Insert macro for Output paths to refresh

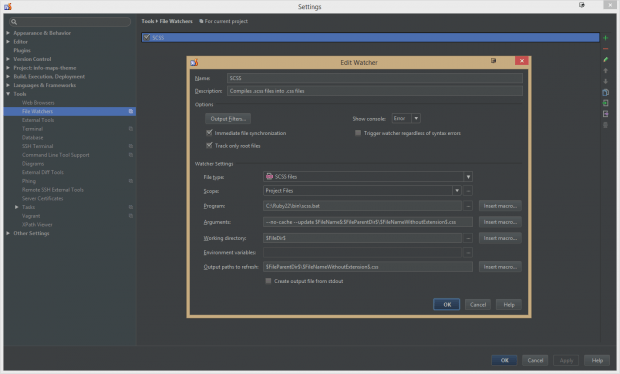click(500, 267)
